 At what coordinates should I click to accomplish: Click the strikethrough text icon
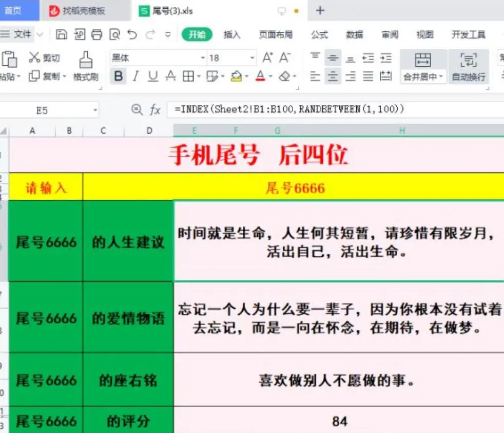point(172,77)
